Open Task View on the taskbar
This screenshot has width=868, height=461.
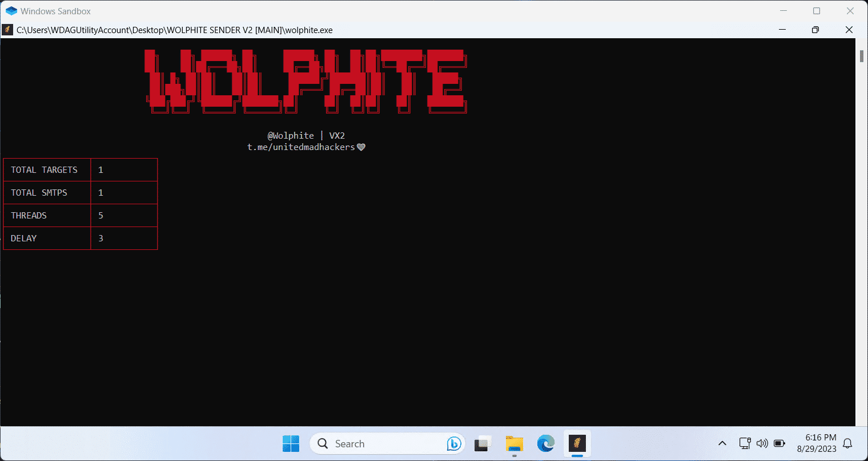tap(483, 443)
